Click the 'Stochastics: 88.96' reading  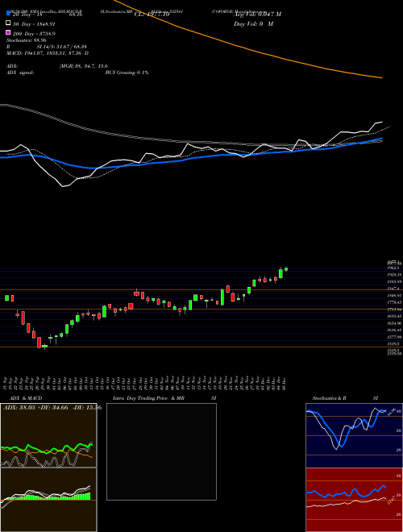click(x=26, y=40)
